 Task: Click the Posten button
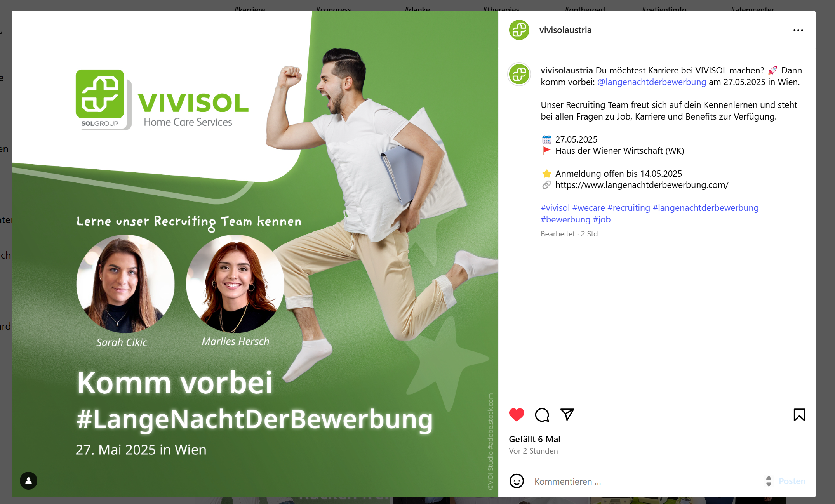[792, 481]
